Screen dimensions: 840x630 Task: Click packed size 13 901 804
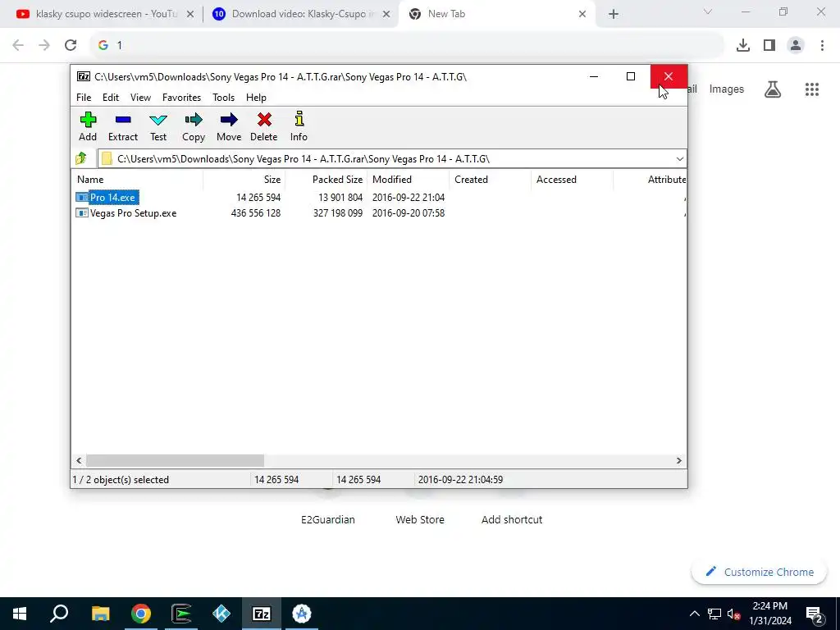coord(340,198)
